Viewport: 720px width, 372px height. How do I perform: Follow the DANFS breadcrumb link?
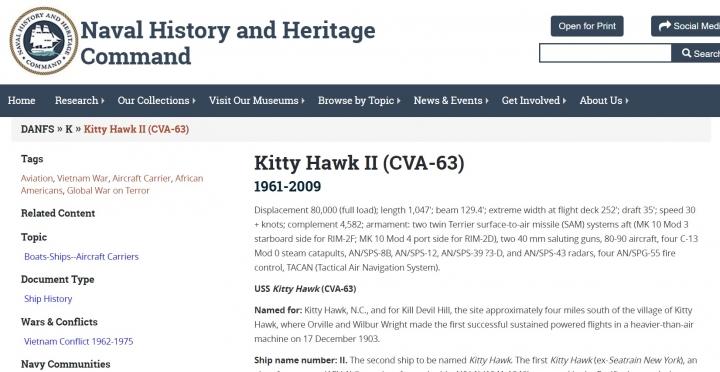[x=37, y=129]
